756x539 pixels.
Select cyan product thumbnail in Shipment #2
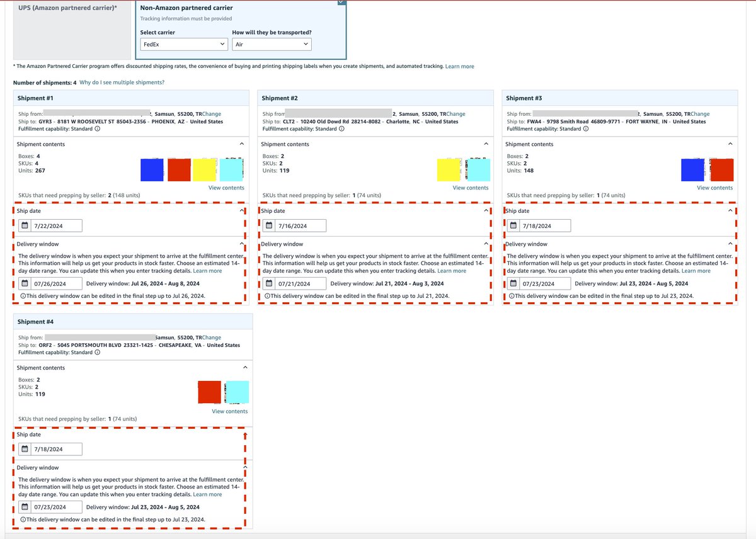click(478, 170)
